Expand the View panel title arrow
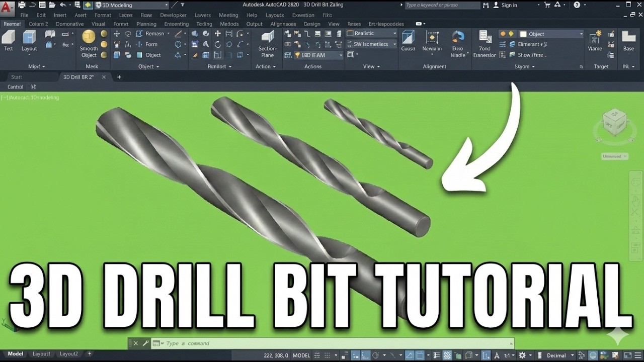Viewport: 644px width, 362px height. 378,67
